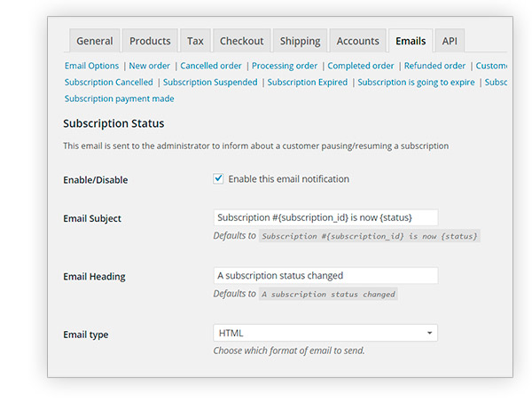This screenshot has height=410, width=532.
Task: Open Processing order email link
Action: pos(285,66)
